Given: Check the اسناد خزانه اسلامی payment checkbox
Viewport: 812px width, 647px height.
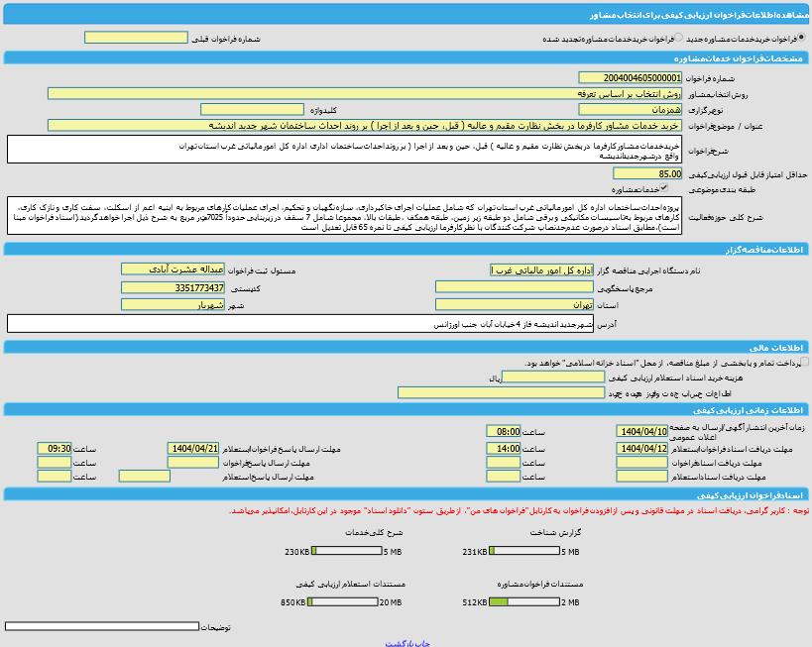Looking at the screenshot, I should 804,362.
